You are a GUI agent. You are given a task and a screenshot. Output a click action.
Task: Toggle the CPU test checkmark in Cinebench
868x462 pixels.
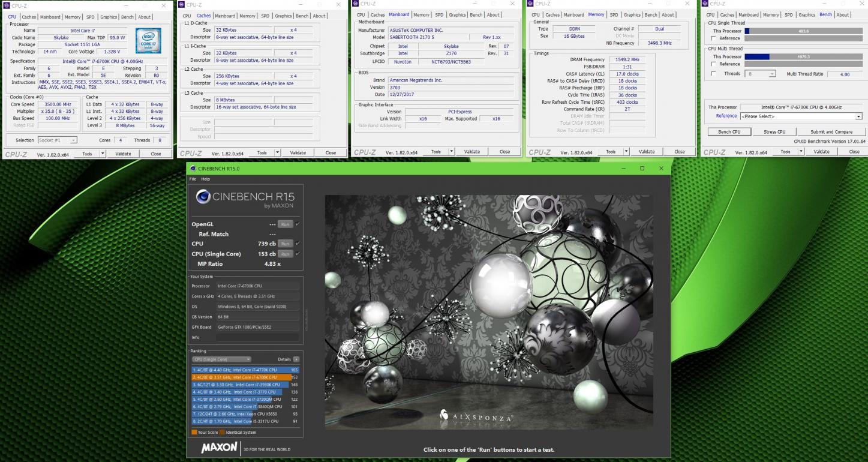(x=298, y=244)
